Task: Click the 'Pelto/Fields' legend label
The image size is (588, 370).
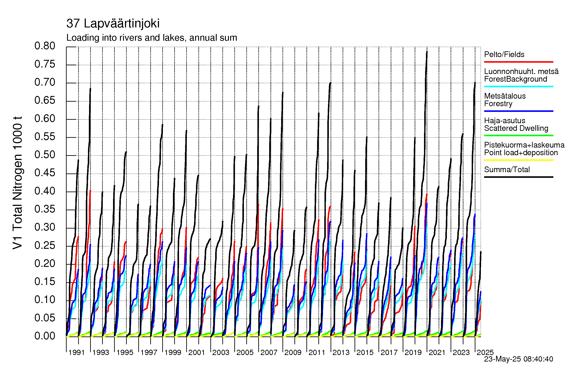Action: 504,54
